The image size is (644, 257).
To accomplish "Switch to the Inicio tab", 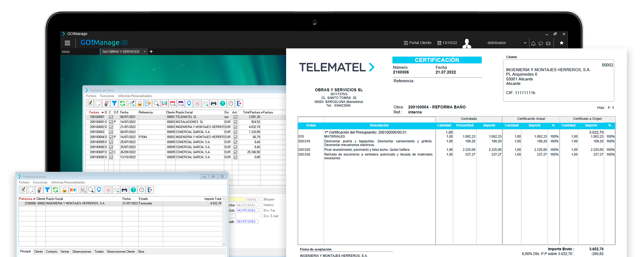I will click(66, 52).
